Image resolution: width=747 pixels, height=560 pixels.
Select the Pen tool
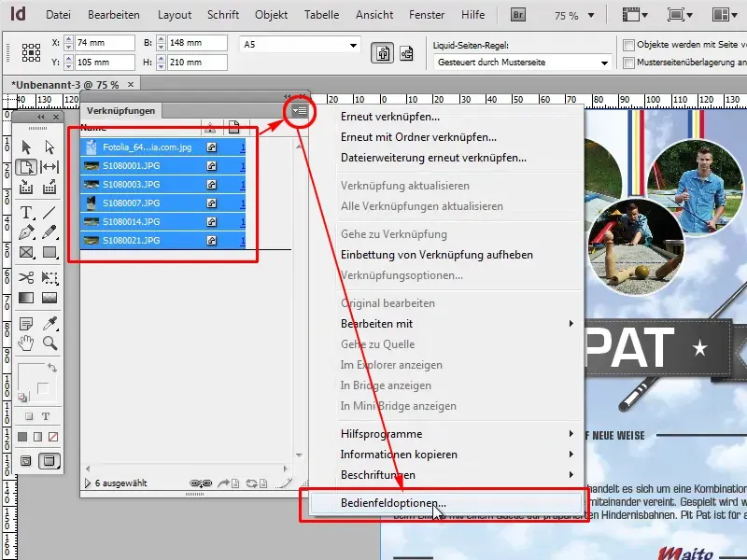[x=26, y=233]
